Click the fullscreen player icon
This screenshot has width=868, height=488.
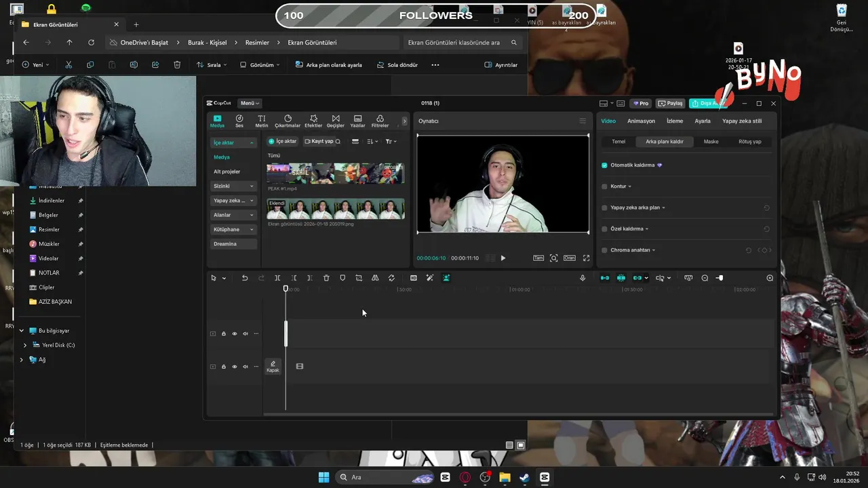587,258
